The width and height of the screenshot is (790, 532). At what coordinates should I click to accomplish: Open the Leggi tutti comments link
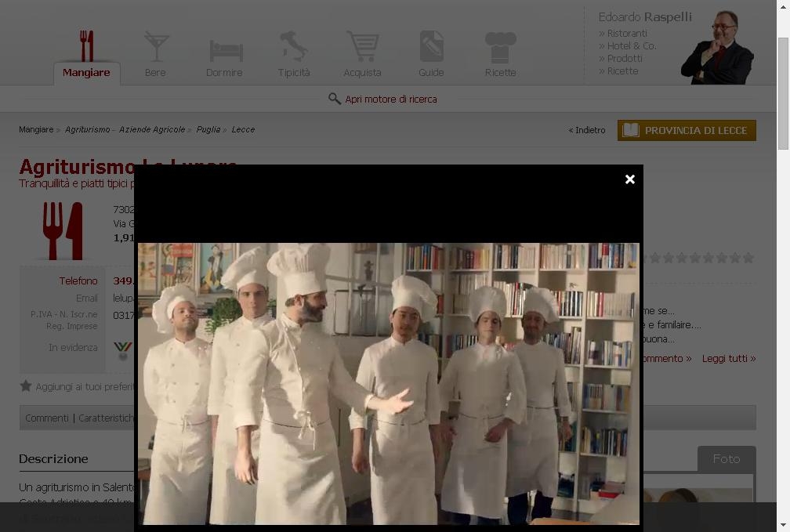[729, 358]
